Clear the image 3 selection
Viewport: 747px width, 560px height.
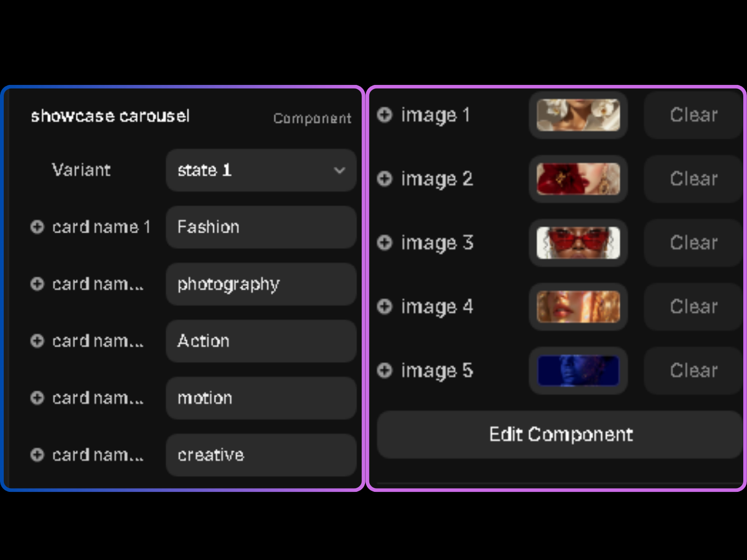pyautogui.click(x=693, y=243)
